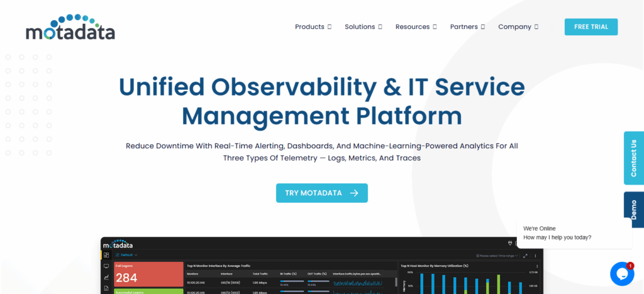The width and height of the screenshot is (644, 294).
Task: Click the fullscreen expand icon in dashboard
Action: tap(526, 256)
